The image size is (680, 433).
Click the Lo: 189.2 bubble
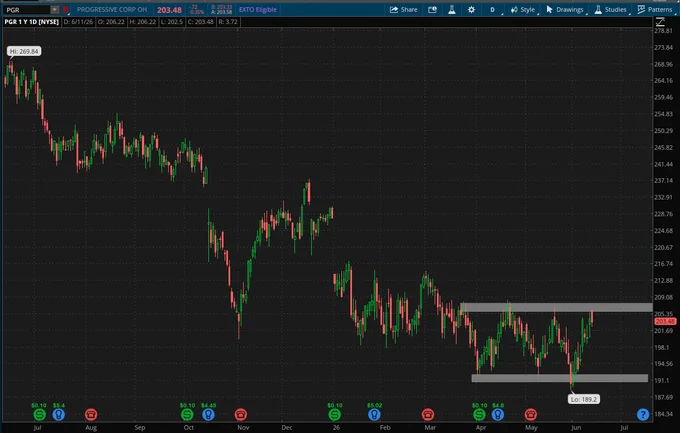[584, 399]
